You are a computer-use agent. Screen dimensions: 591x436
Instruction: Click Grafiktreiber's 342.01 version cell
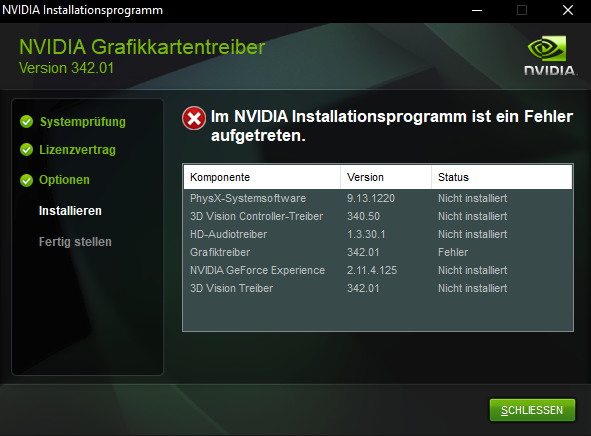363,252
